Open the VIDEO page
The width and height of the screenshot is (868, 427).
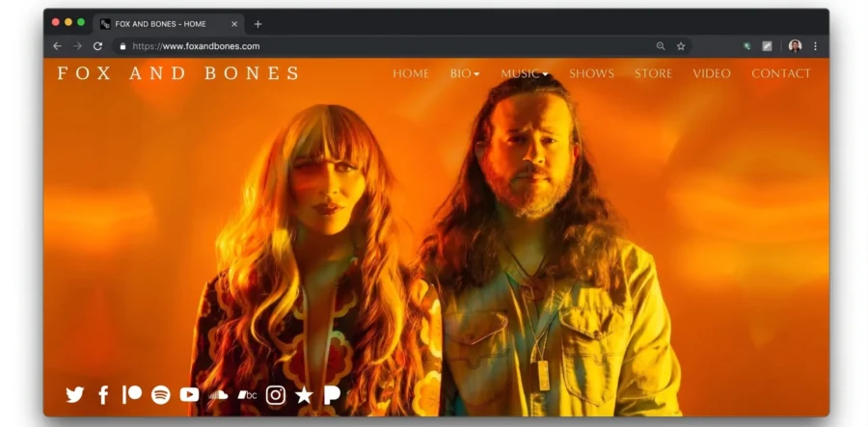coord(712,73)
